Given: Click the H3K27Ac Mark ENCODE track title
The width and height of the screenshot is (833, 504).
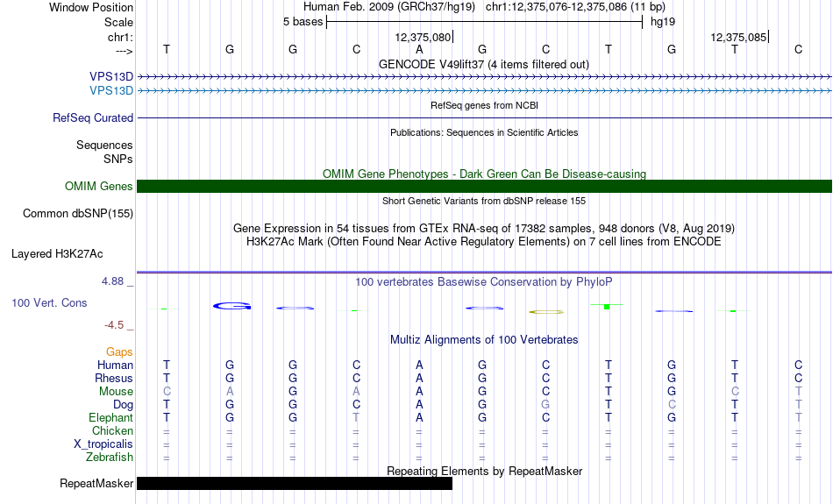Looking at the screenshot, I should pyautogui.click(x=484, y=242).
